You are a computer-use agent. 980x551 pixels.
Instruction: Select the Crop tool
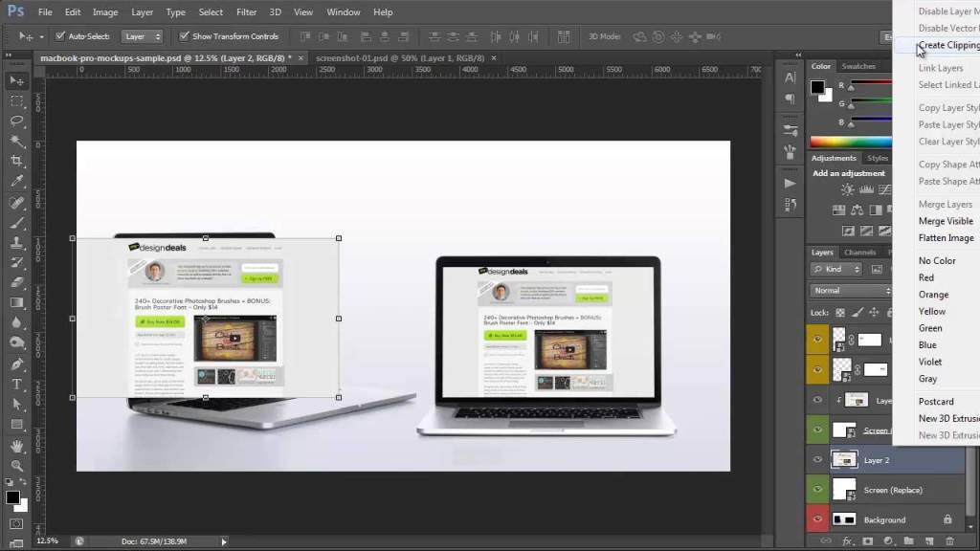pyautogui.click(x=17, y=162)
